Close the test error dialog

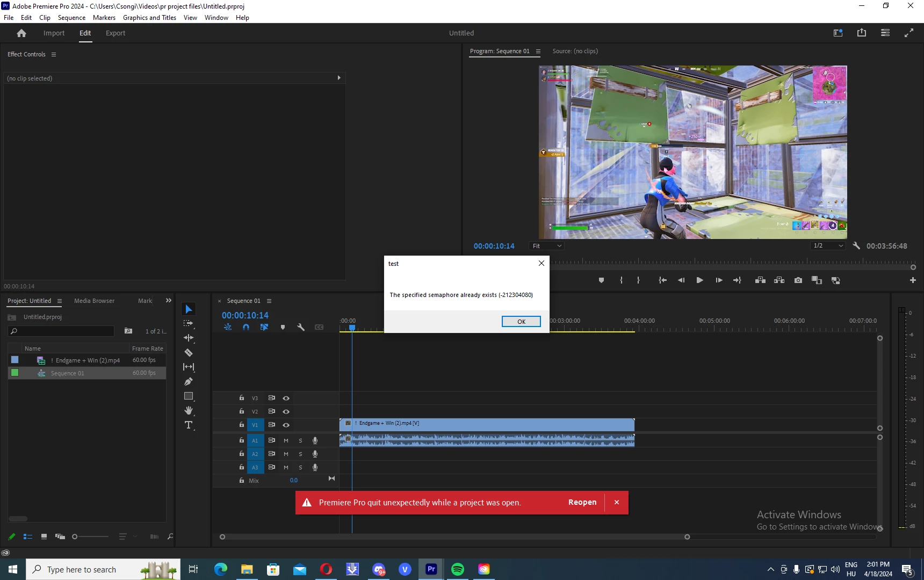tap(542, 263)
